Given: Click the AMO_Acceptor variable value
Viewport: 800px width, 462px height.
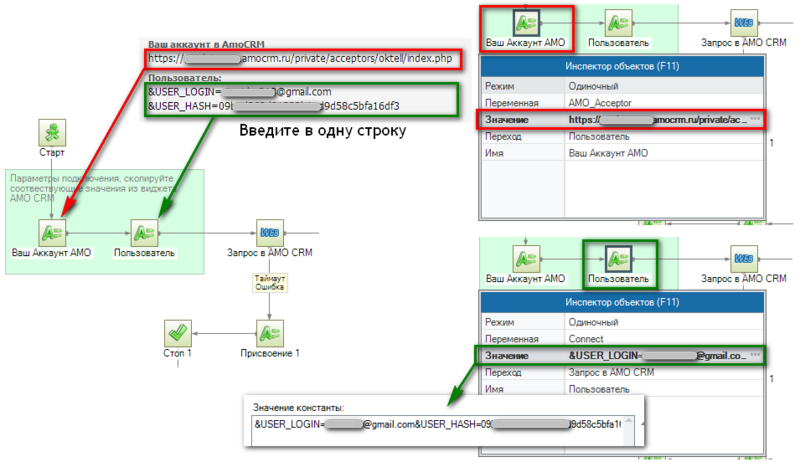Looking at the screenshot, I should click(664, 102).
